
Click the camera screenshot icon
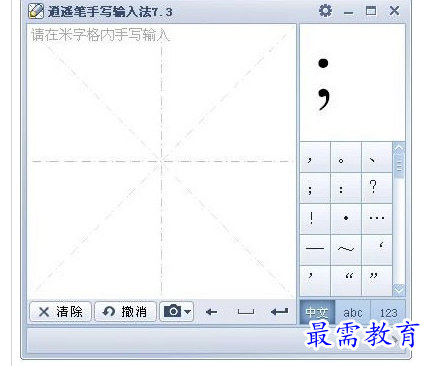click(x=173, y=311)
